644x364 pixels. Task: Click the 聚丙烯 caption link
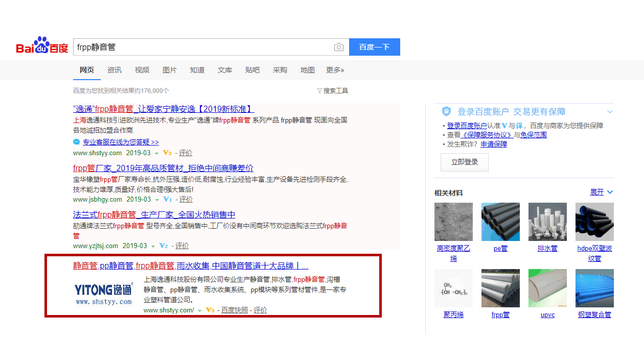(453, 315)
